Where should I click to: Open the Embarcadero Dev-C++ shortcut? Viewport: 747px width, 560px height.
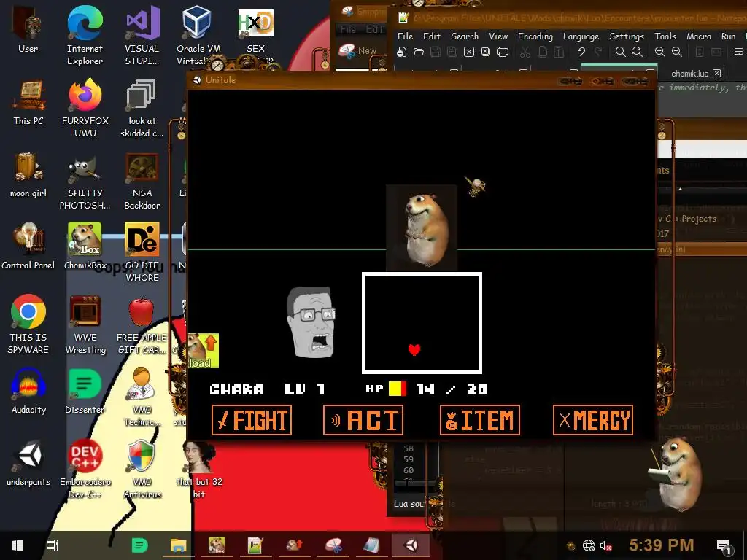pos(85,469)
